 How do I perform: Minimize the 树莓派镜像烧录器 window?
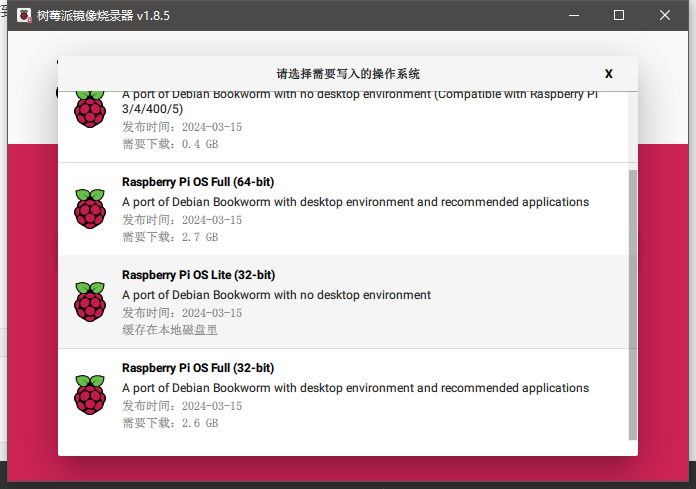(574, 16)
